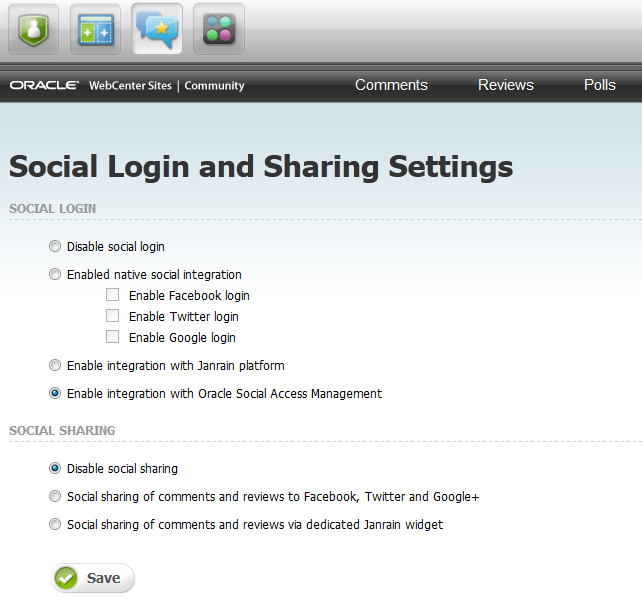Click the Community text in header
This screenshot has width=642, height=615.
(x=214, y=86)
